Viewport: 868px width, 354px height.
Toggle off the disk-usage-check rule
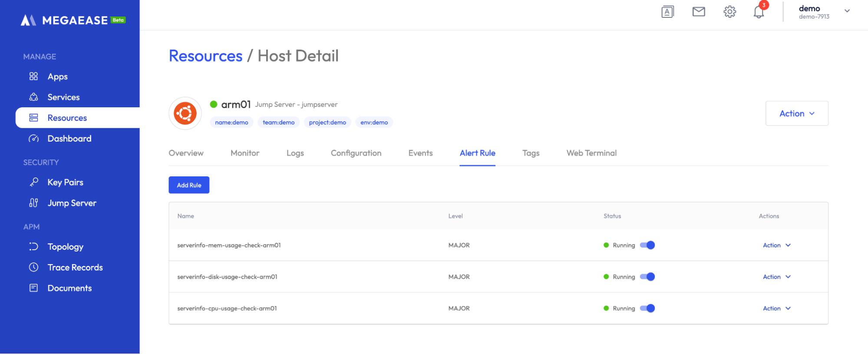click(x=647, y=277)
